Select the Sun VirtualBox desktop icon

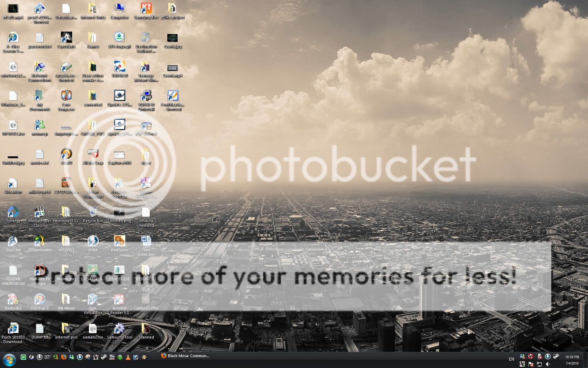click(x=92, y=300)
